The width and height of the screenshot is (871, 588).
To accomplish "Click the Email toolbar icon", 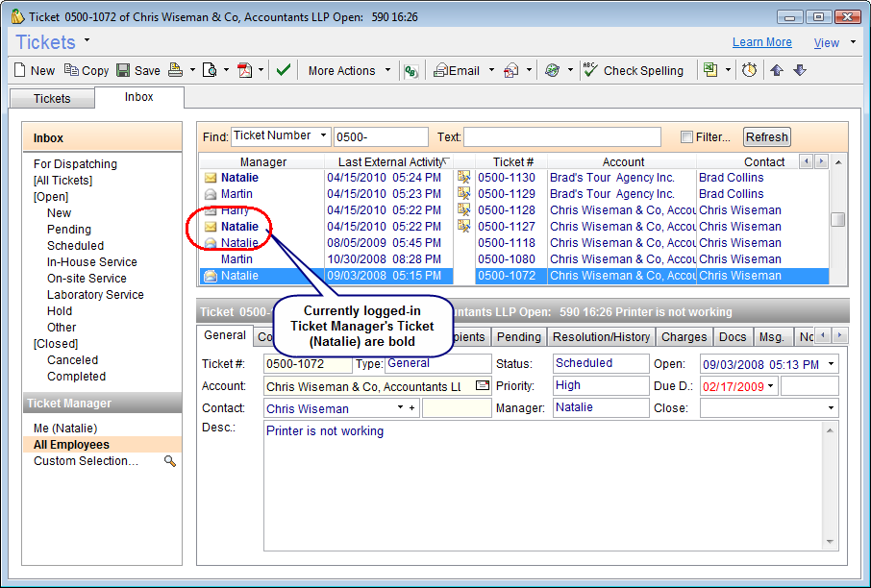I will [441, 70].
